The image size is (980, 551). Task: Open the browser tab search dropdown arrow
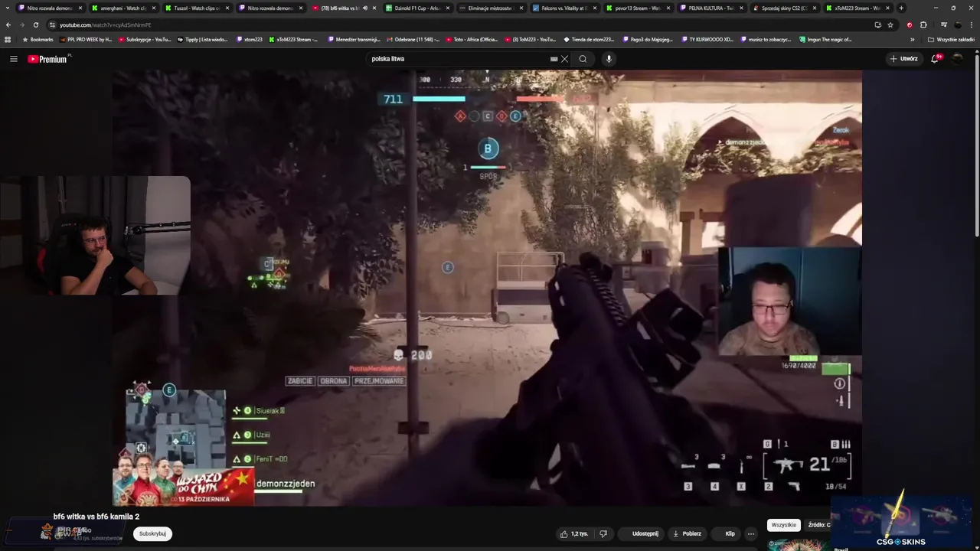click(x=8, y=8)
